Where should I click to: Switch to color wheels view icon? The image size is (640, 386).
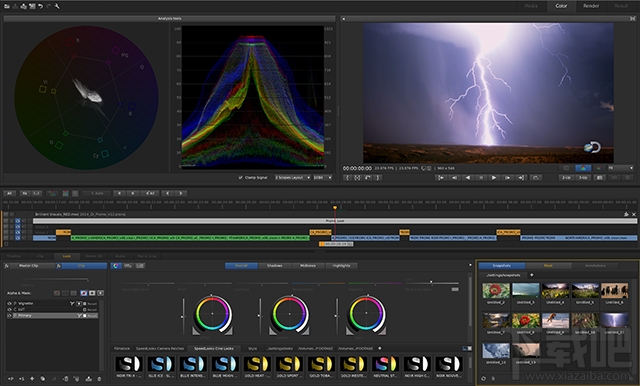click(116, 266)
